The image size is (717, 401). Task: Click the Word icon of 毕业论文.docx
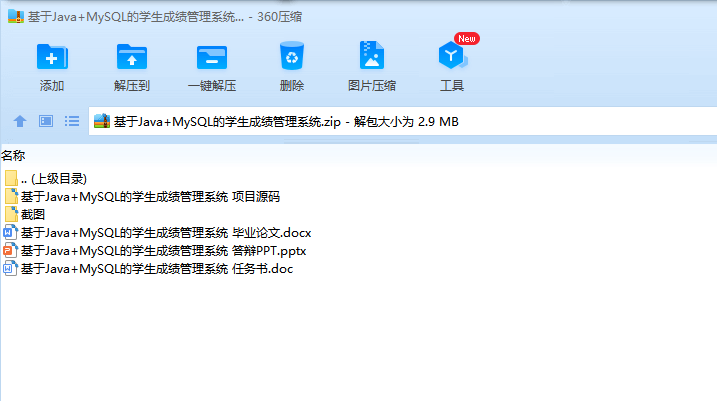coord(11,233)
